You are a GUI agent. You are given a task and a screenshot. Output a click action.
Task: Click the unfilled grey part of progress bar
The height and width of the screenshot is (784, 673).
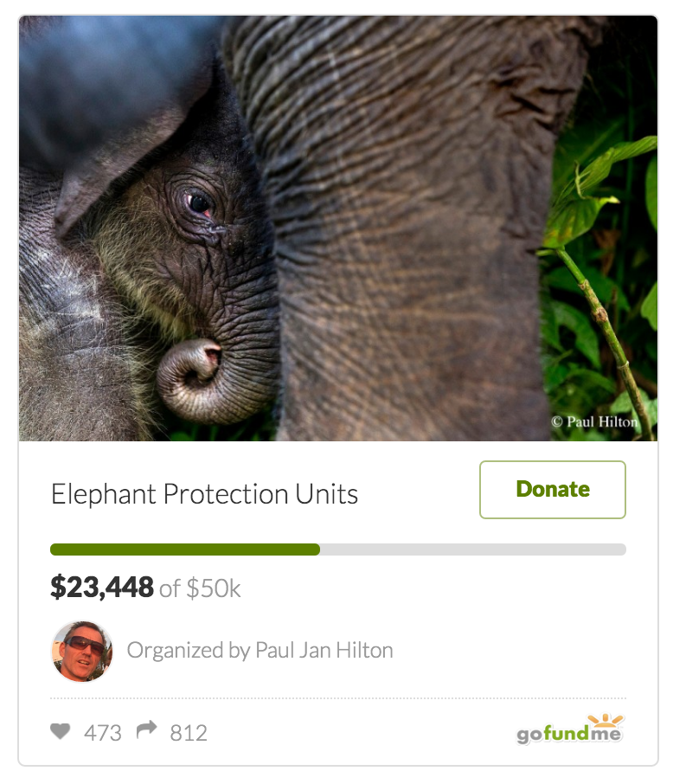click(x=473, y=549)
